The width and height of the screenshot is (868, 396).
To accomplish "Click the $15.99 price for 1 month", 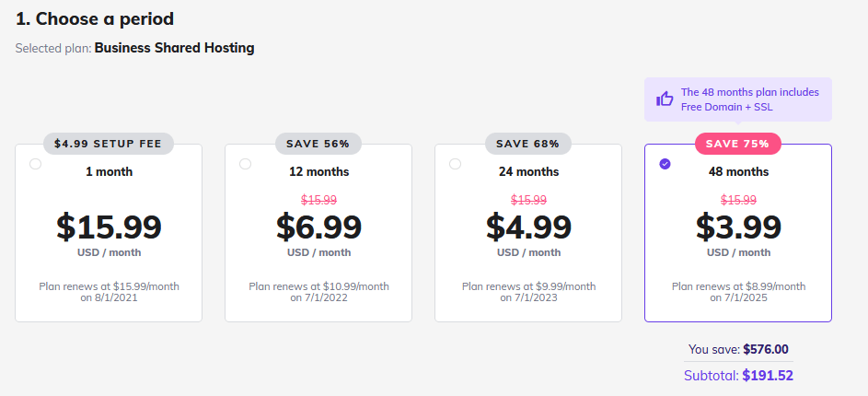I will 109,227.
